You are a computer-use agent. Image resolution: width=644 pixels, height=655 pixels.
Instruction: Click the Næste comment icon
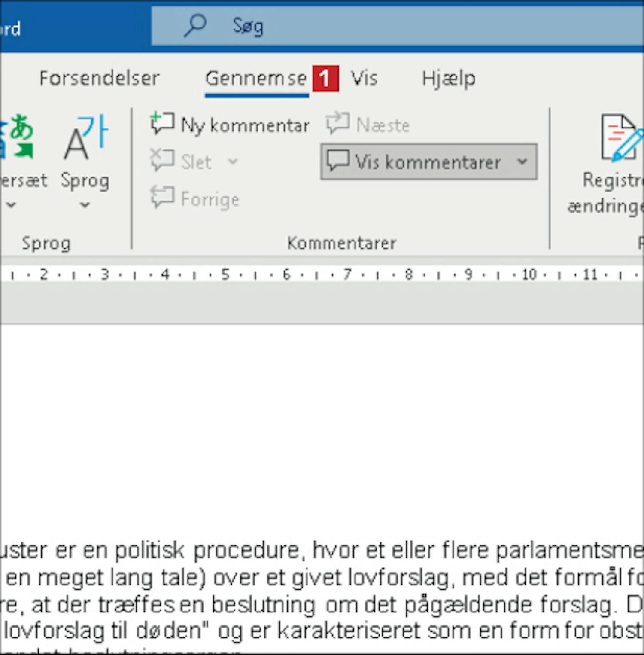coord(337,123)
